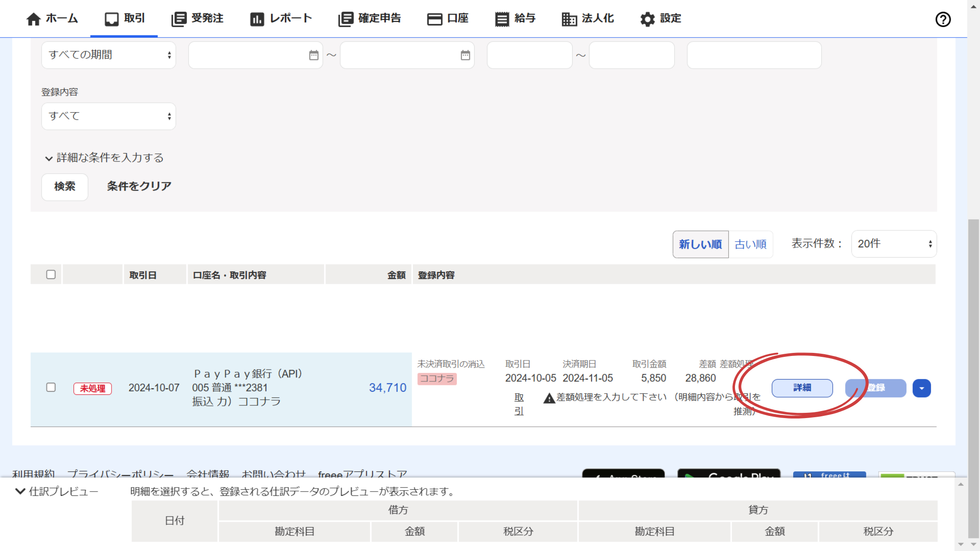Open the すべての期間 period dropdown
The image size is (980, 551).
(108, 55)
